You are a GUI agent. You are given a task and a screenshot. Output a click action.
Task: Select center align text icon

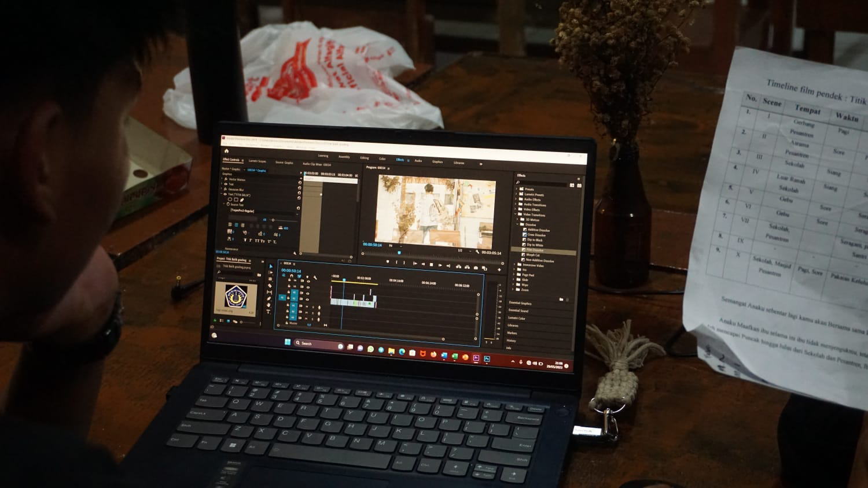(236, 225)
